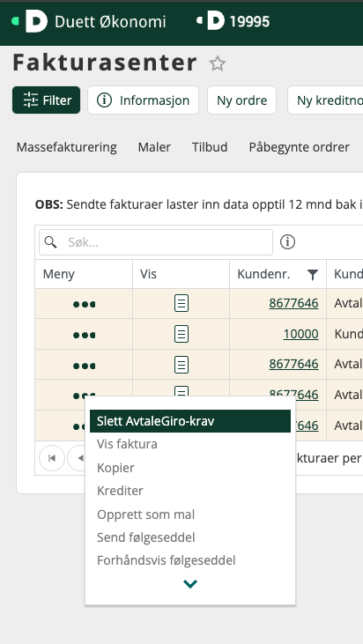Open three-dot menu for customer 10000 row
This screenshot has width=363, height=644.
pyautogui.click(x=84, y=335)
